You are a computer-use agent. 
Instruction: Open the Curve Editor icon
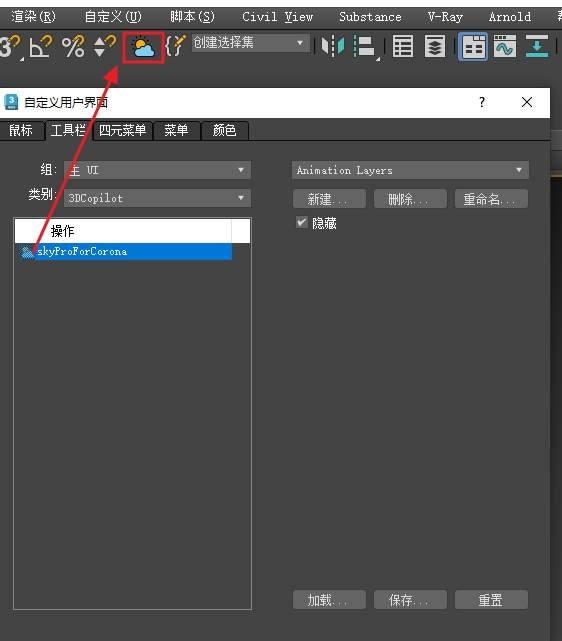pos(505,46)
